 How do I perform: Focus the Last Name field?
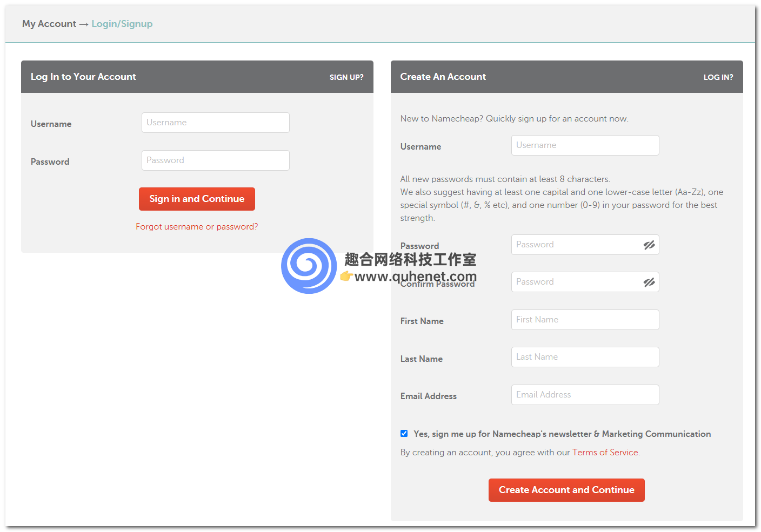[585, 357]
